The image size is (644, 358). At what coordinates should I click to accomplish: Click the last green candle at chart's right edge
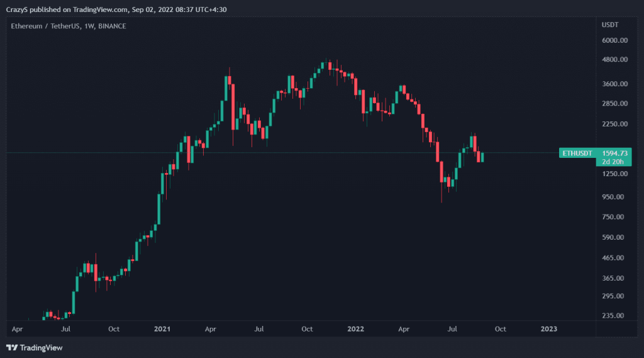[x=482, y=157]
